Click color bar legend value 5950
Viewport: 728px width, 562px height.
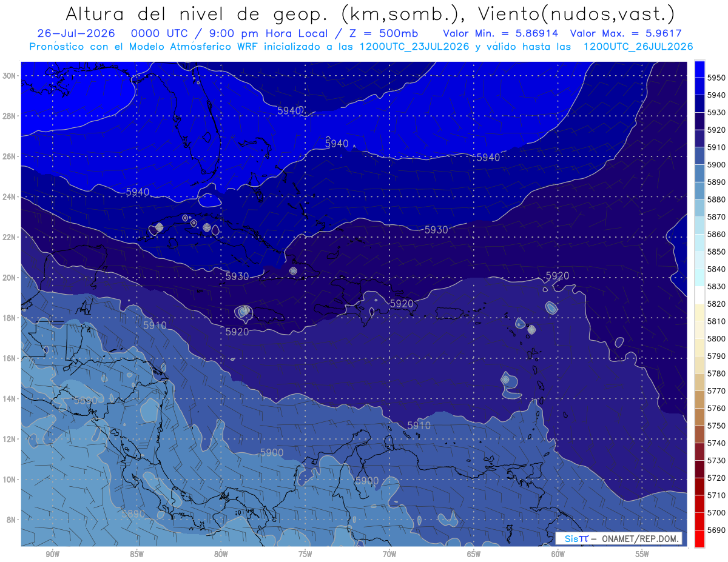point(716,78)
